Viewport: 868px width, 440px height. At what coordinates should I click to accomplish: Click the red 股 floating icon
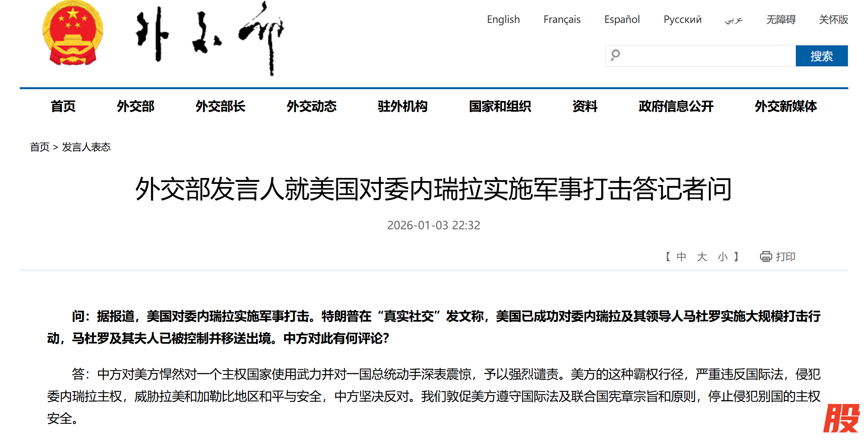(842, 419)
